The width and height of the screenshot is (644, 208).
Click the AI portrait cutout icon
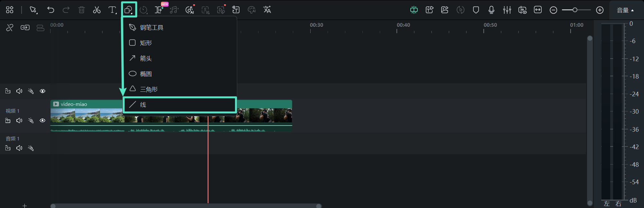pos(205,10)
